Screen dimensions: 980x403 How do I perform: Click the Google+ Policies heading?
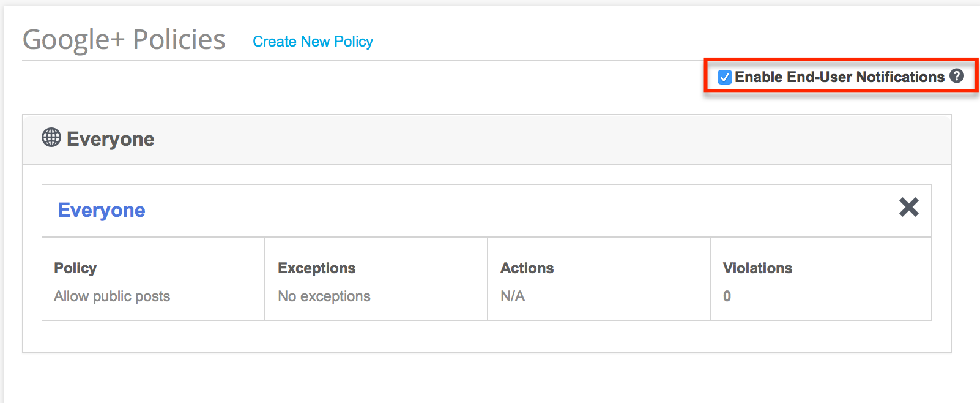[x=124, y=40]
